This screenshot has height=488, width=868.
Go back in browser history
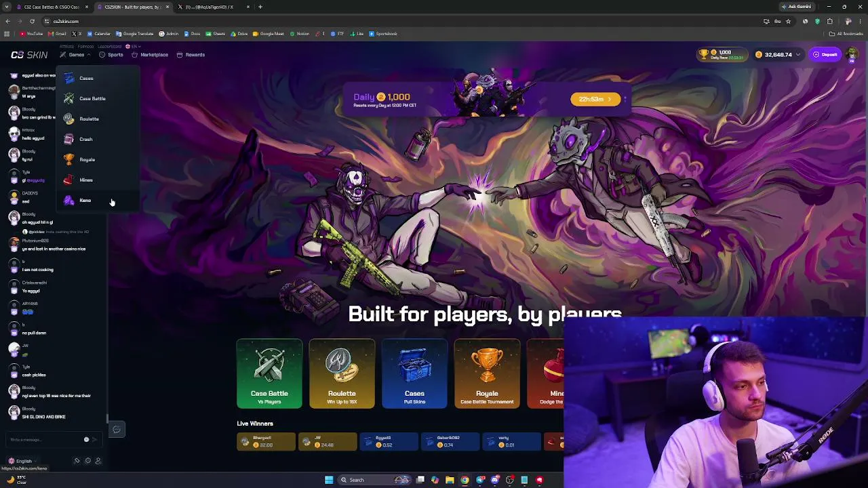click(x=7, y=21)
